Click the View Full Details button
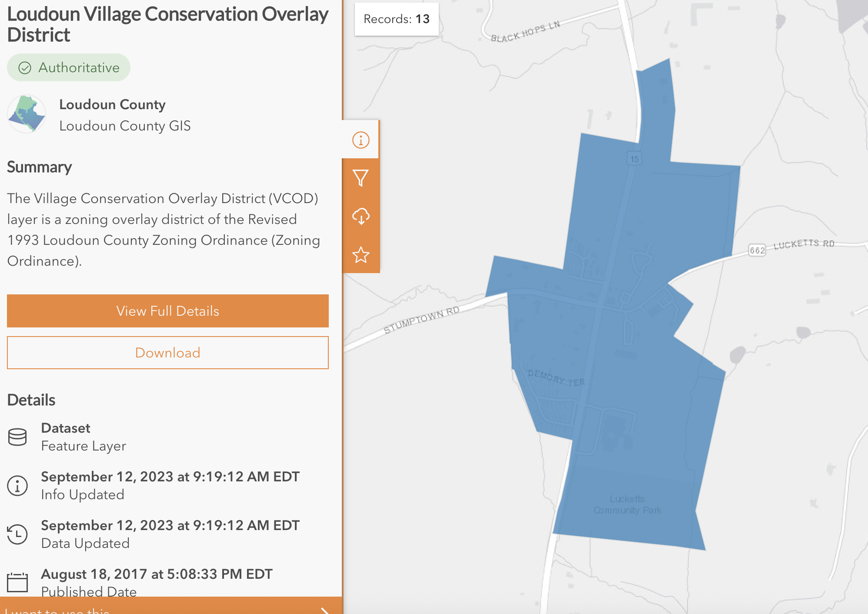This screenshot has height=614, width=868. pos(167,310)
